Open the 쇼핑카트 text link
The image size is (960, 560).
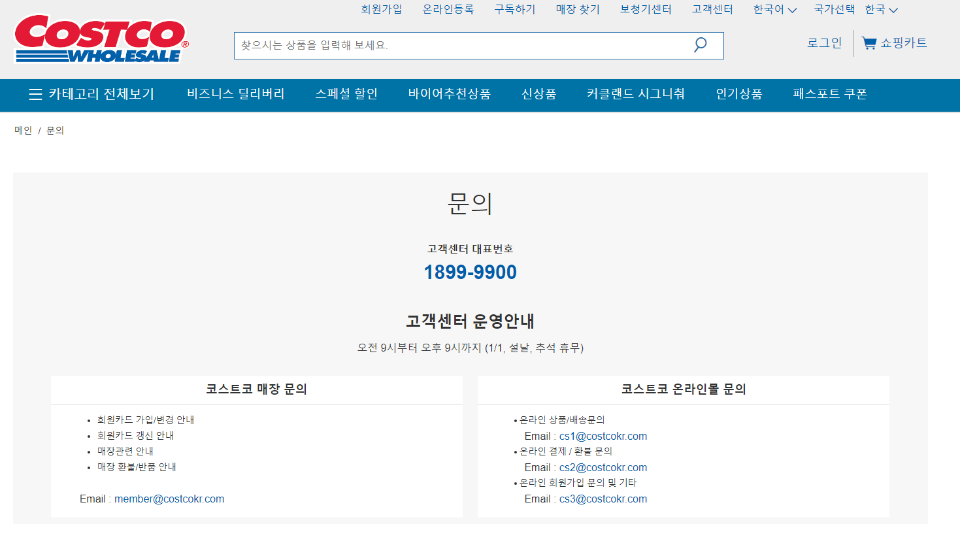click(904, 43)
